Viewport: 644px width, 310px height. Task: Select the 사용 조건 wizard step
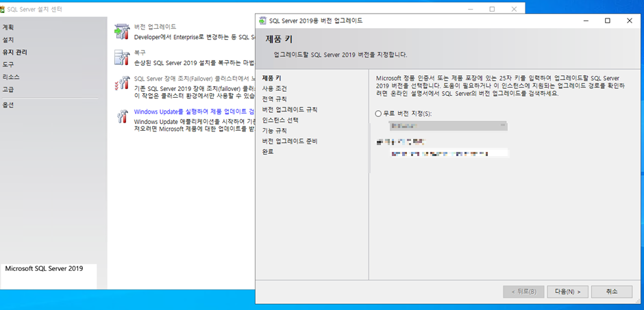pos(275,88)
